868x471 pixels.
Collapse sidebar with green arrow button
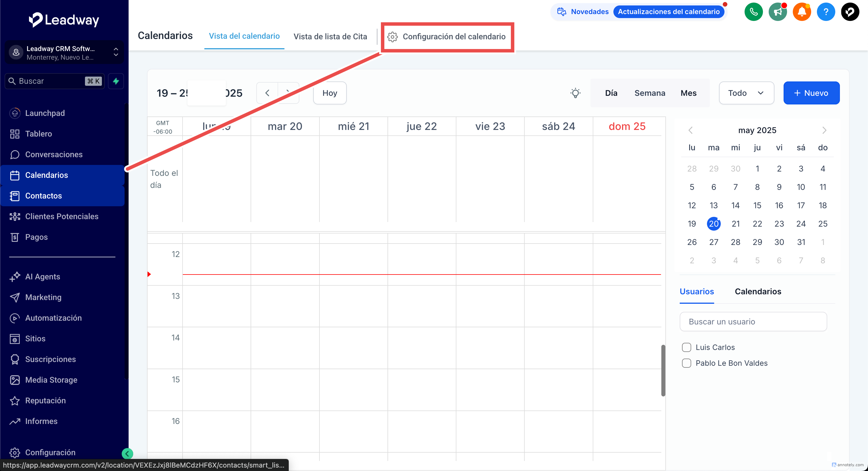pyautogui.click(x=127, y=454)
